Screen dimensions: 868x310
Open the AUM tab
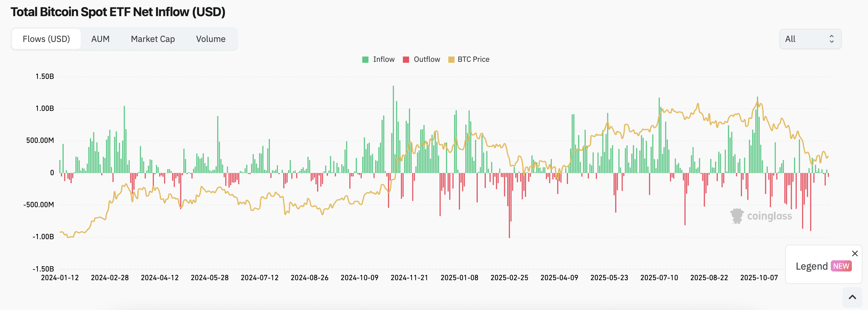101,39
